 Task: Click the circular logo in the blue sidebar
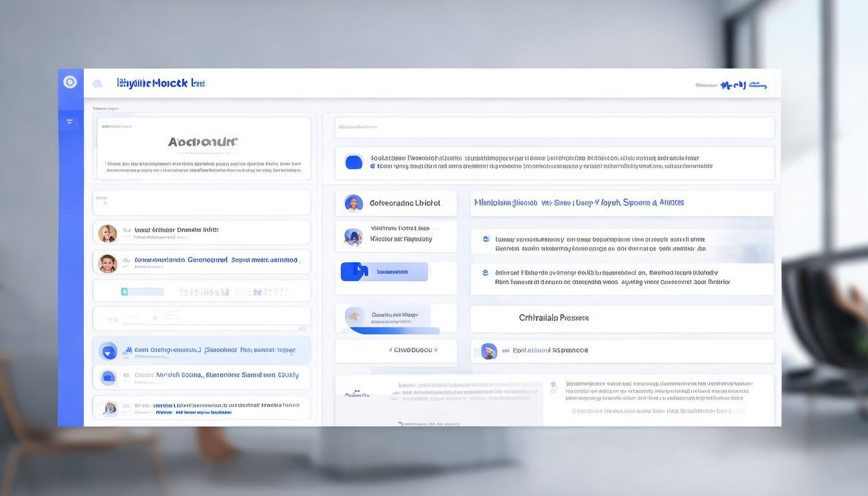(x=70, y=82)
